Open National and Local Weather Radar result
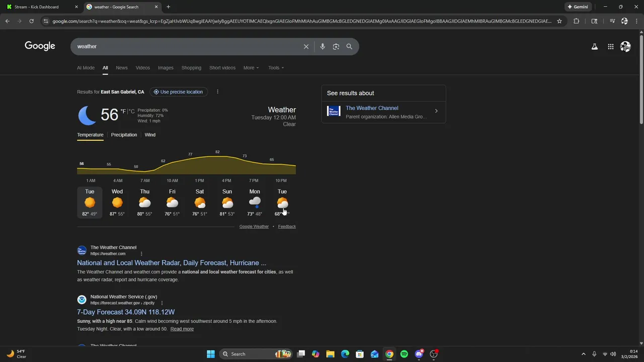The image size is (644, 362). point(172,262)
